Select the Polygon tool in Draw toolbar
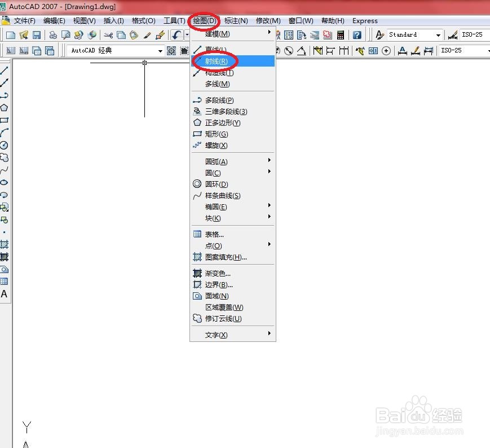Image resolution: width=490 pixels, height=448 pixels. (x=4, y=108)
